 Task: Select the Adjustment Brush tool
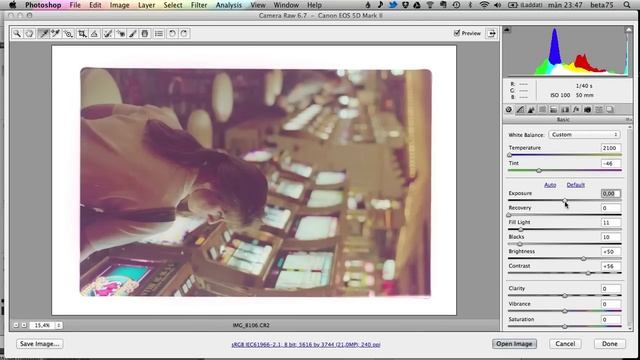(133, 33)
